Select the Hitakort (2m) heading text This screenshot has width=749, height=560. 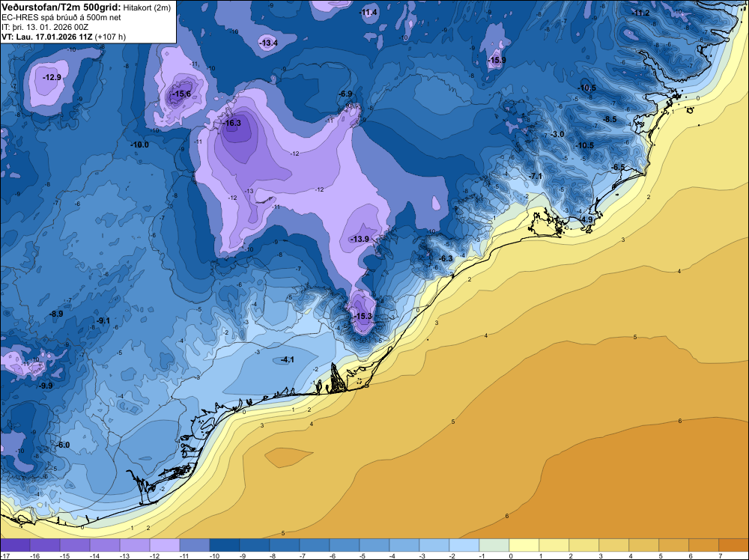click(x=147, y=7)
